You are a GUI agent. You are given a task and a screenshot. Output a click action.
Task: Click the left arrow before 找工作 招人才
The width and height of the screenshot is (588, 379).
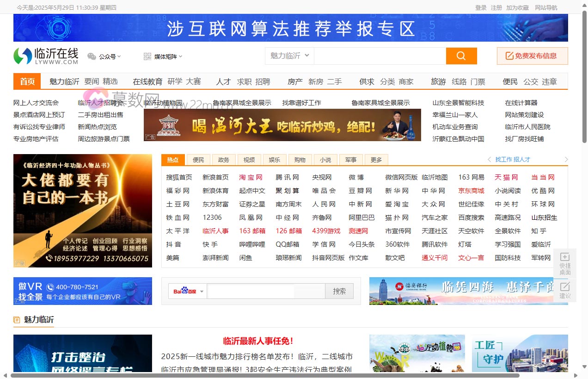coord(489,160)
